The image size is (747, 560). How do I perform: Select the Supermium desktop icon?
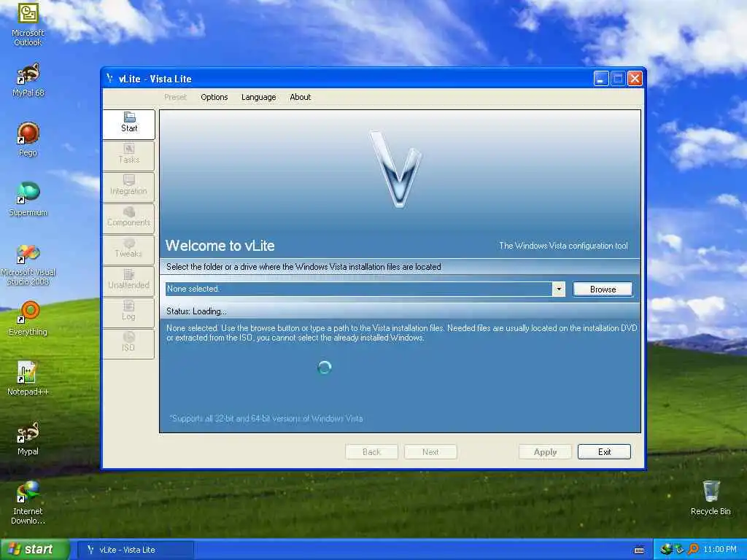pos(28,199)
